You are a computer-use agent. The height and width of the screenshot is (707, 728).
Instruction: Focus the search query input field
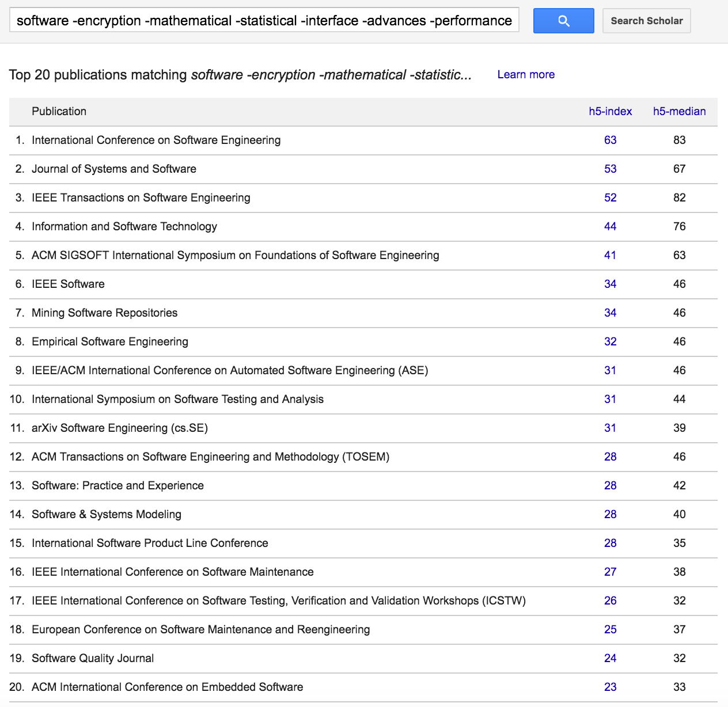(264, 21)
